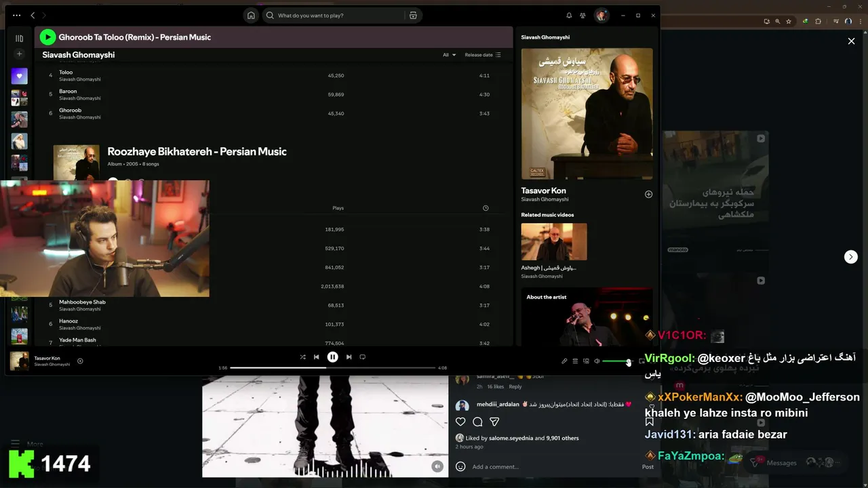Image resolution: width=868 pixels, height=488 pixels.
Task: Collapse Your Library sidebar icon
Action: [x=19, y=39]
